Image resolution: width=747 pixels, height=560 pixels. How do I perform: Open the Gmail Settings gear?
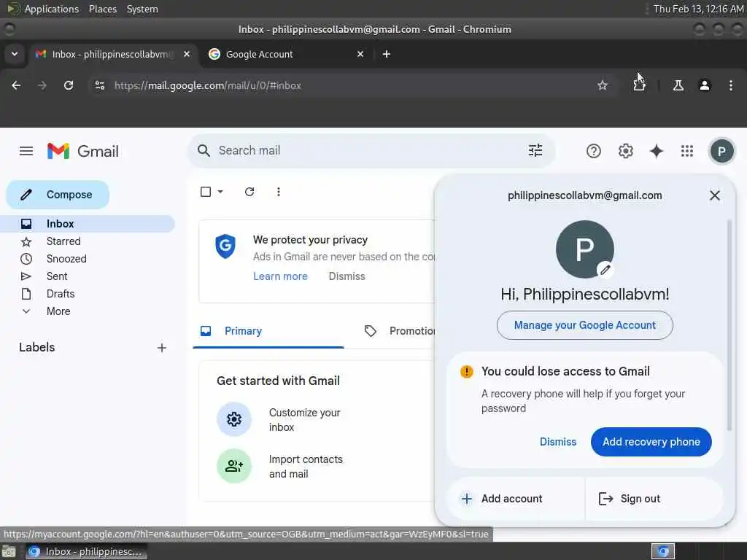625,151
